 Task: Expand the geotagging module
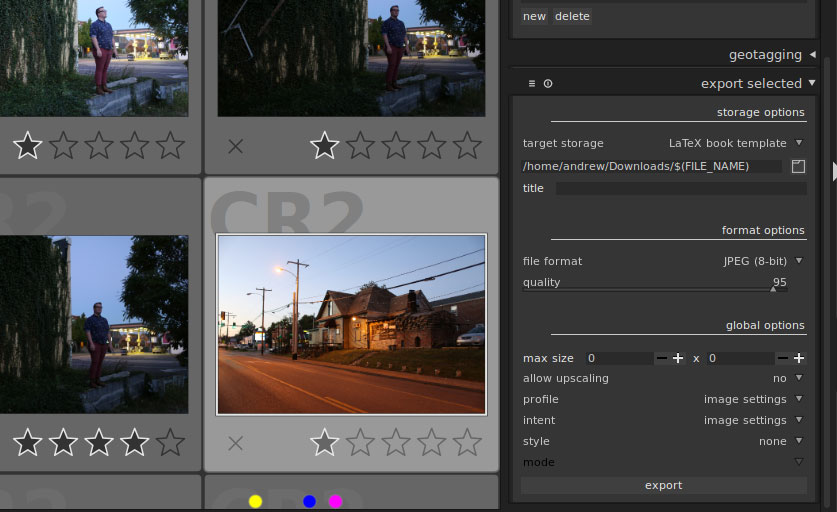point(765,55)
